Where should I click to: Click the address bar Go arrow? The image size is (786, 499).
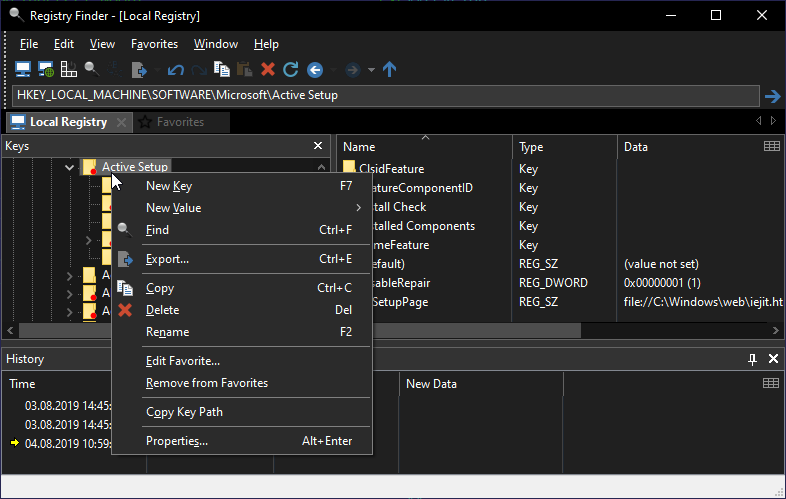pos(772,96)
